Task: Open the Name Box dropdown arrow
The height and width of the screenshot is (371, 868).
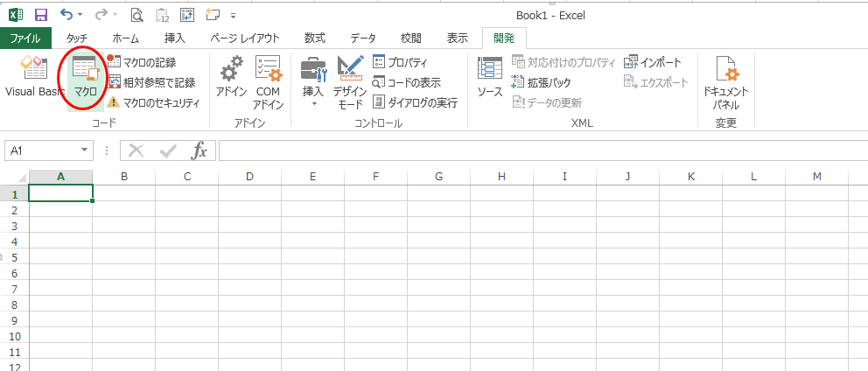Action: [85, 150]
